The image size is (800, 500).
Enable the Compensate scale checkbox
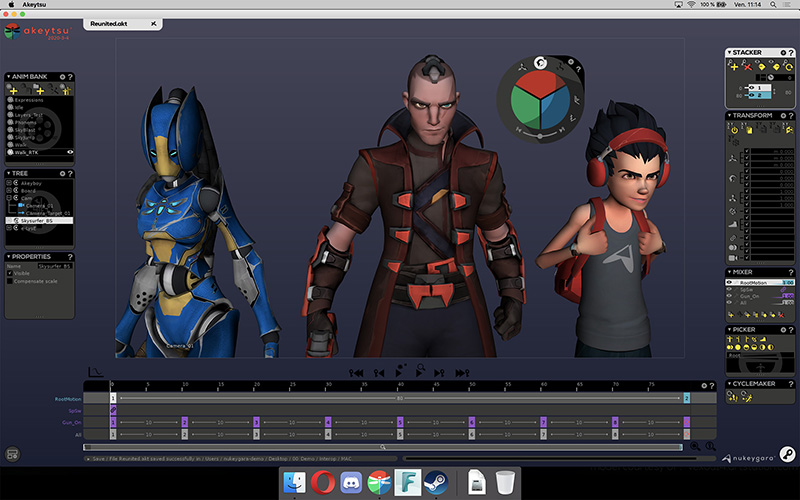tap(10, 281)
